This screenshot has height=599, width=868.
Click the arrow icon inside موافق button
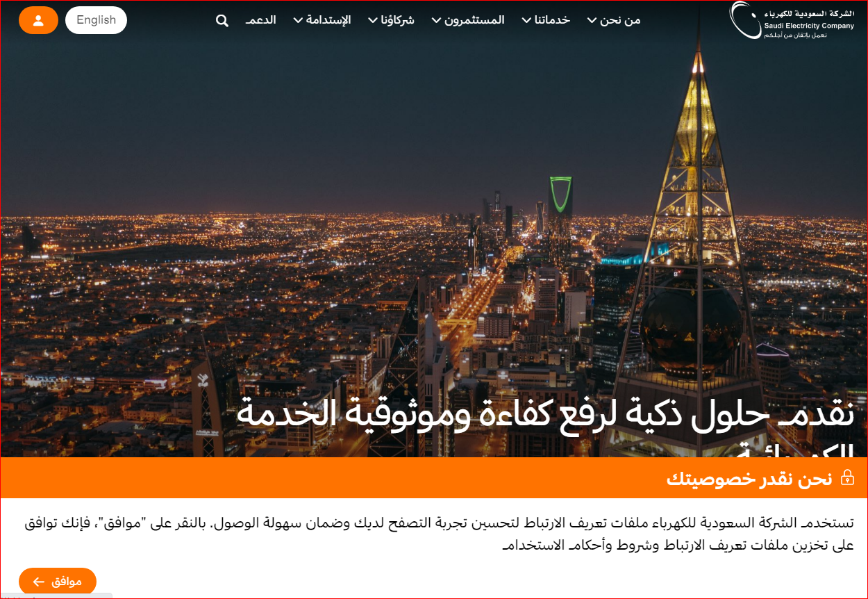(39, 582)
